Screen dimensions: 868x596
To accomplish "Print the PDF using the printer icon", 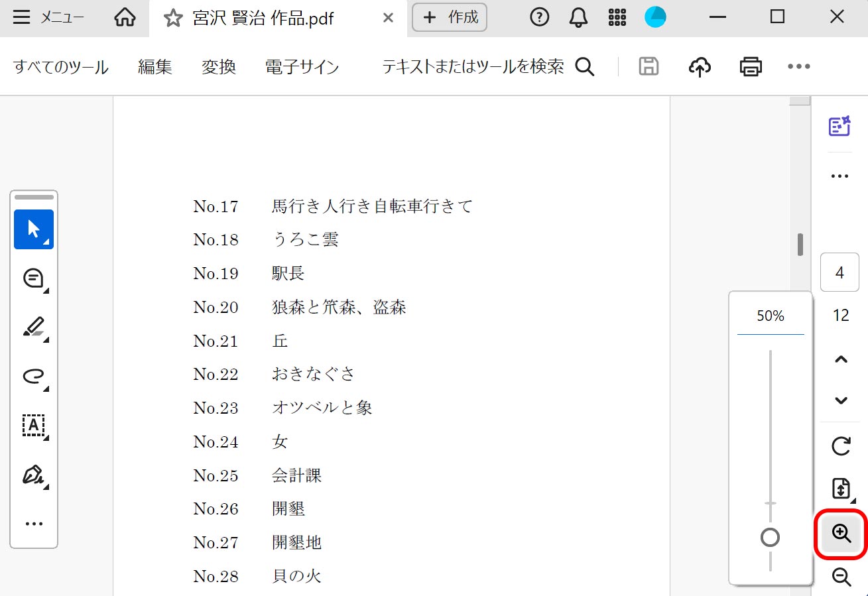I will tap(750, 66).
